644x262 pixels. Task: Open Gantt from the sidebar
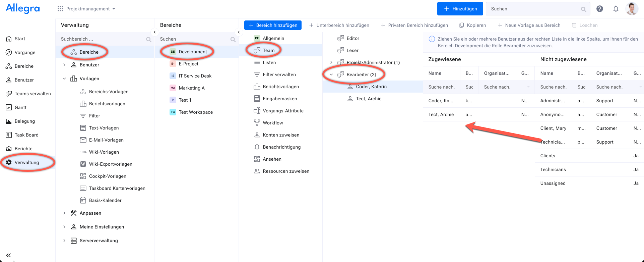click(20, 107)
